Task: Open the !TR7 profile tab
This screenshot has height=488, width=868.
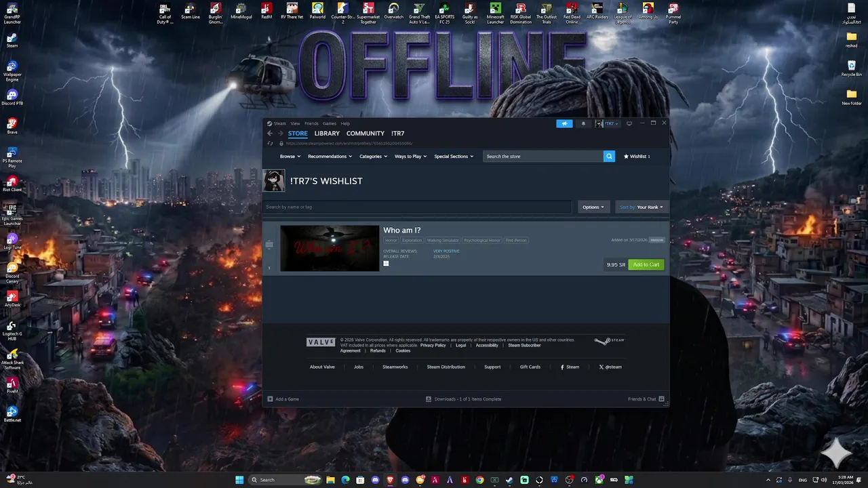Action: click(398, 134)
